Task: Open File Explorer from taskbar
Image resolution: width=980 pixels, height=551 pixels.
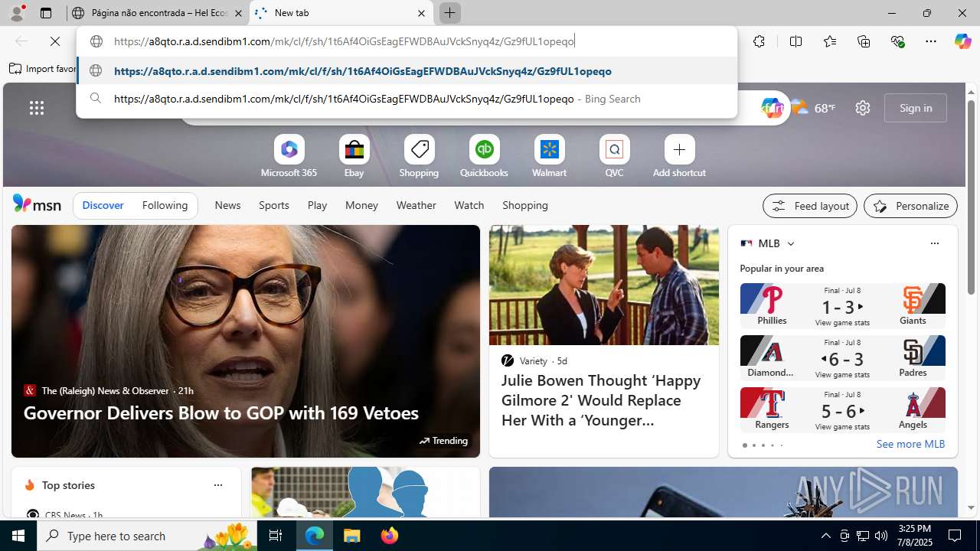Action: (x=352, y=536)
